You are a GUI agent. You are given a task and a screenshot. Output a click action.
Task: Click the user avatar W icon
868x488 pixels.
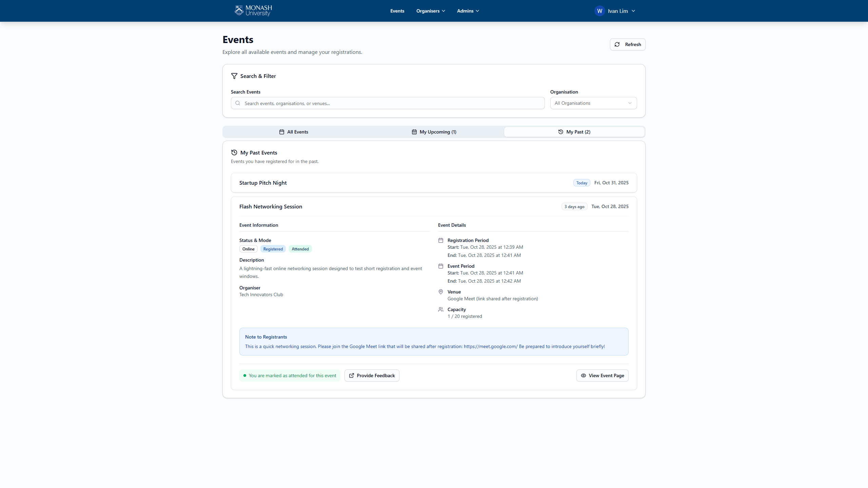coord(599,11)
